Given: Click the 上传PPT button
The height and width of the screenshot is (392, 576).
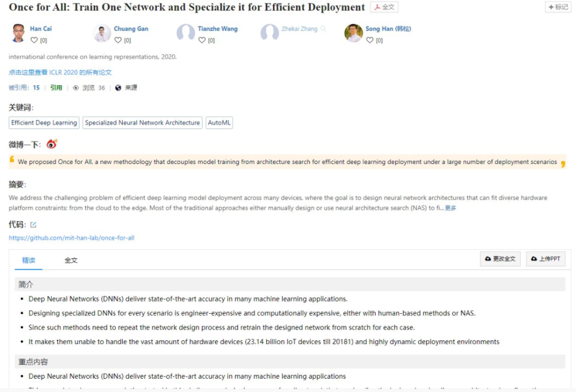Looking at the screenshot, I should pyautogui.click(x=545, y=259).
